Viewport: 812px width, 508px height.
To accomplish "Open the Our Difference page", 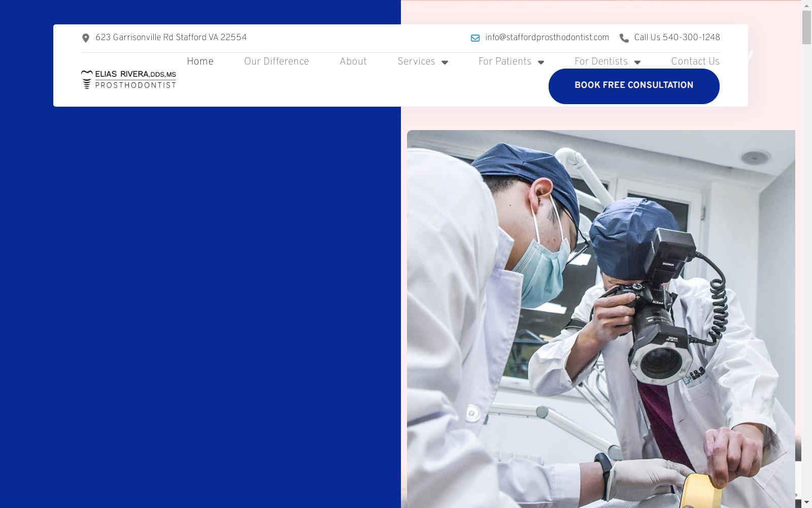I will 277,61.
